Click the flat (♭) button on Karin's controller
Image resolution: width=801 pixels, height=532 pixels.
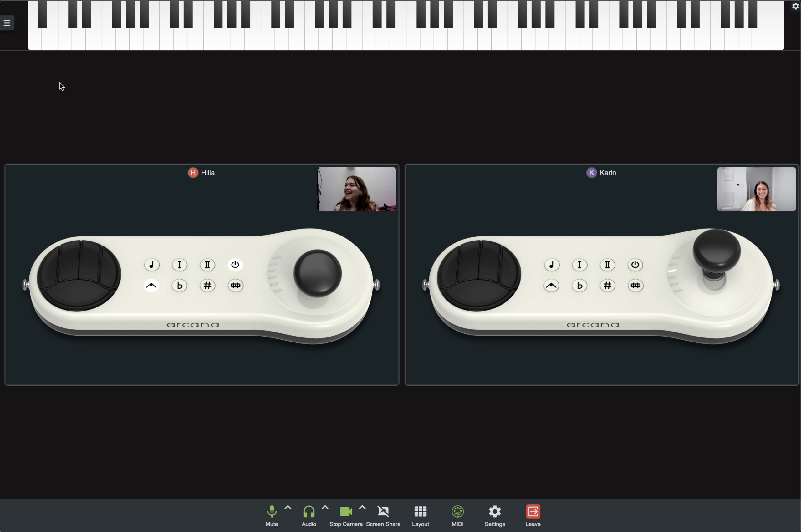[x=580, y=286]
